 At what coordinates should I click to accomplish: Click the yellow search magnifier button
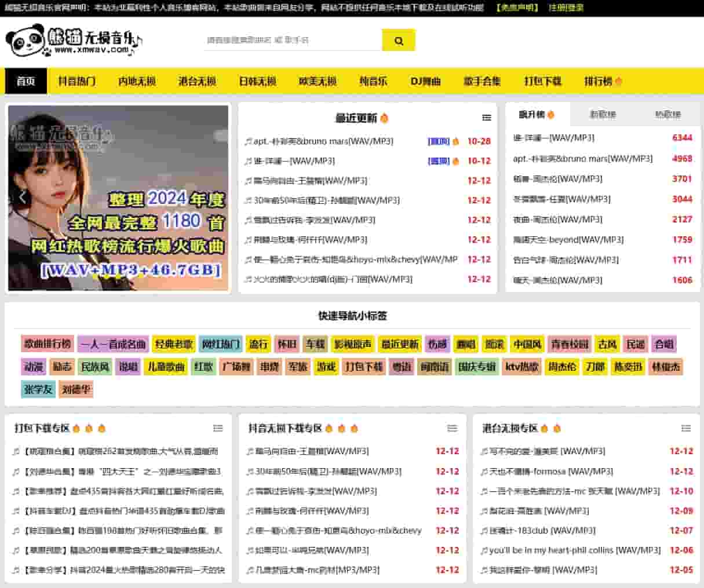click(399, 41)
